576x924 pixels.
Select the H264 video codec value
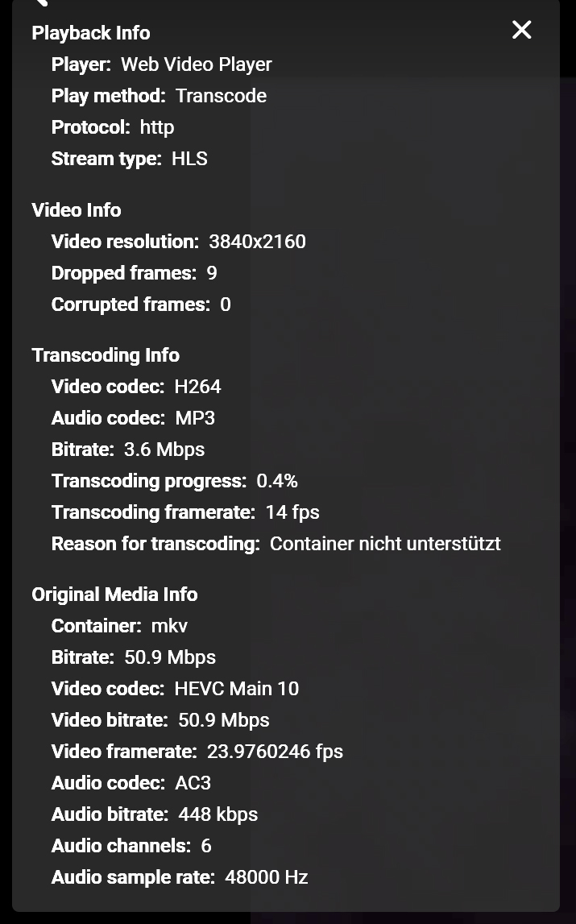pos(197,387)
